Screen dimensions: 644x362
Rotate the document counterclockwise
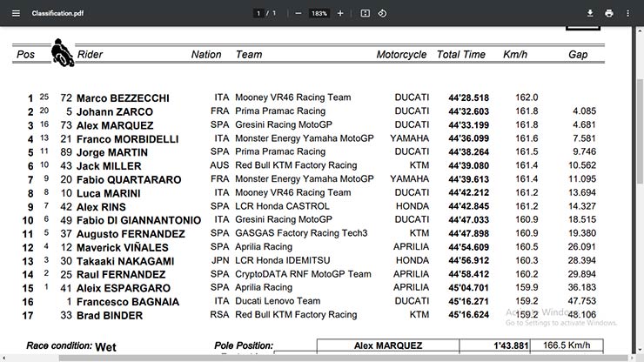(383, 14)
